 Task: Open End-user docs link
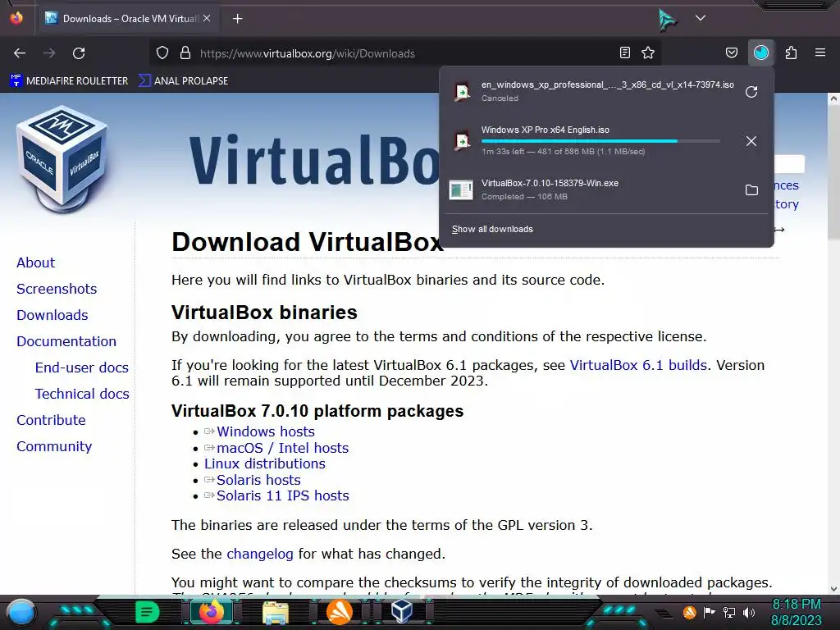(82, 367)
